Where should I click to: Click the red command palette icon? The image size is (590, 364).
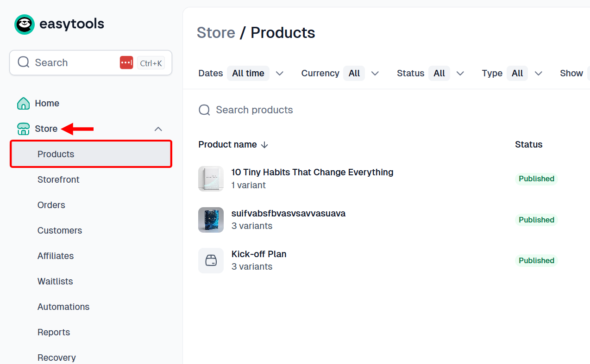(x=126, y=62)
